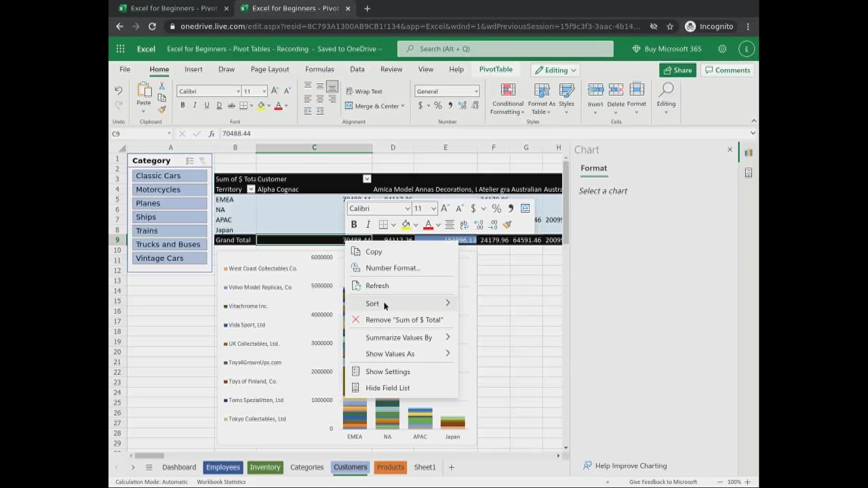The image size is (868, 488).
Task: Toggle Double Underline in the ribbon
Action: (x=219, y=105)
